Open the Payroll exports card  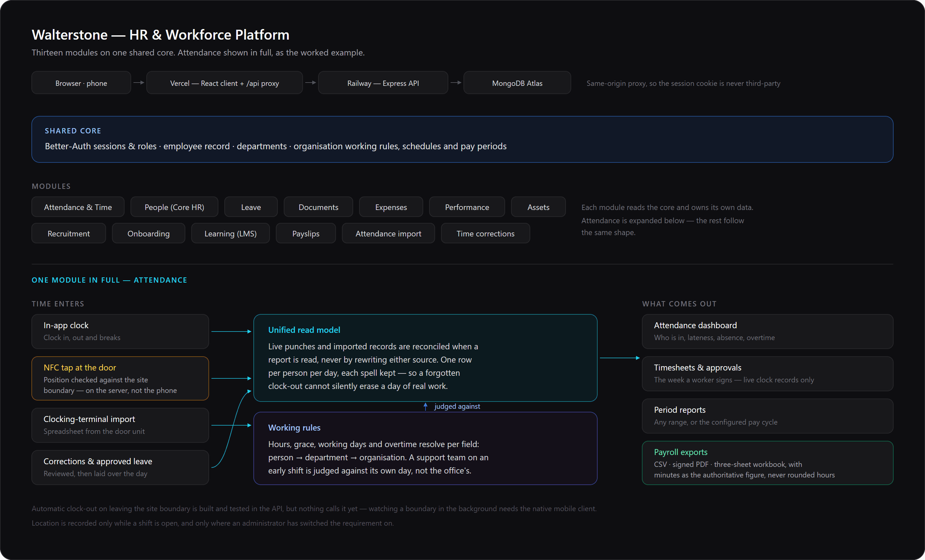(767, 463)
